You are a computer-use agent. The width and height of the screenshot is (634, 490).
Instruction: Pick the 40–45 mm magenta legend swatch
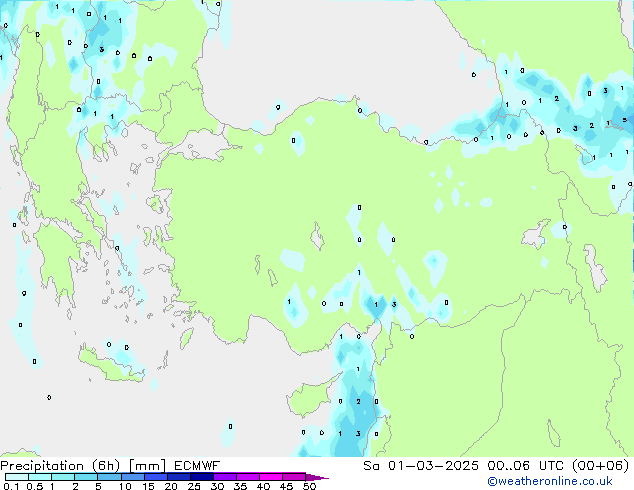[x=271, y=477]
